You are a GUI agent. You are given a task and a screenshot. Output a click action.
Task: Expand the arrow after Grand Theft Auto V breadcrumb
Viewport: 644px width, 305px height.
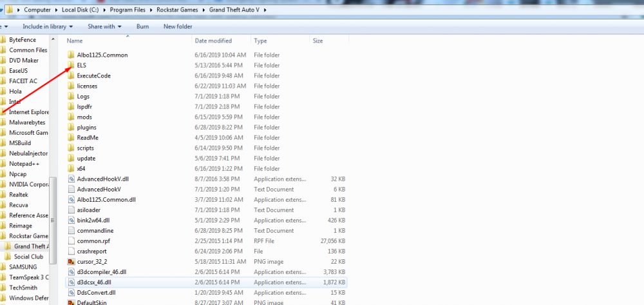265,10
